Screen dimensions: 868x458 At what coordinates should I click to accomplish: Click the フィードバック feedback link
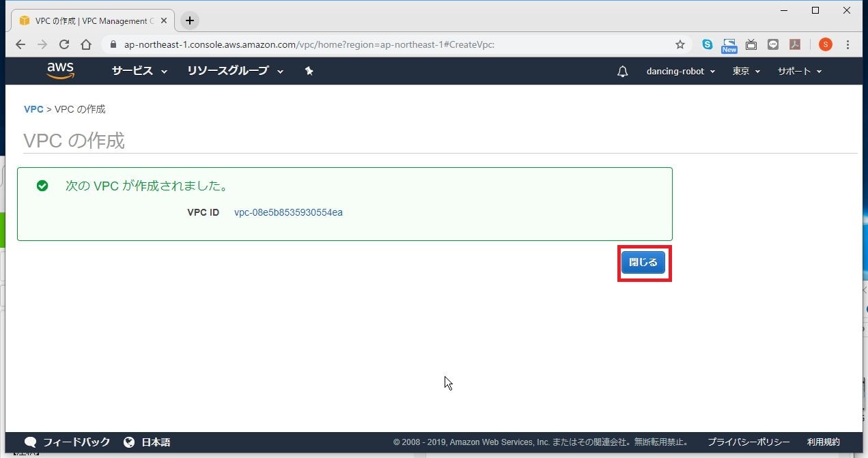76,442
